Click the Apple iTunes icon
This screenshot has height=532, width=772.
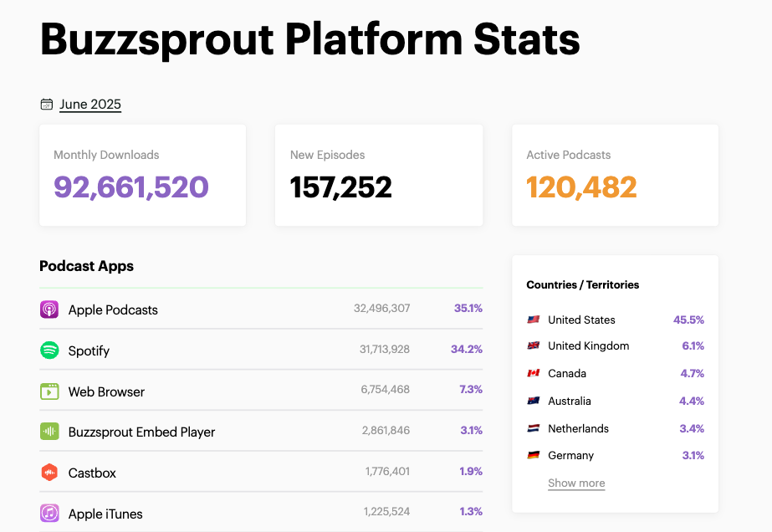(x=49, y=514)
